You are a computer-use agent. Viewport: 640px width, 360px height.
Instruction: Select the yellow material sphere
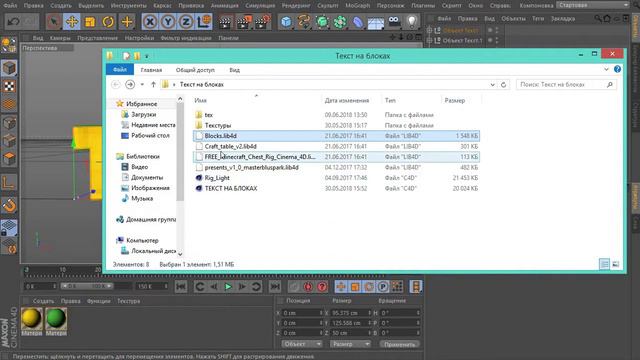[31, 319]
